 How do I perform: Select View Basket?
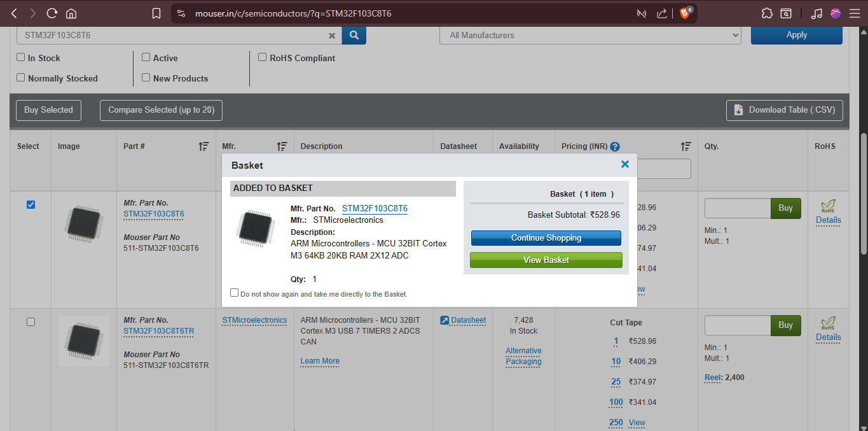[x=546, y=260]
